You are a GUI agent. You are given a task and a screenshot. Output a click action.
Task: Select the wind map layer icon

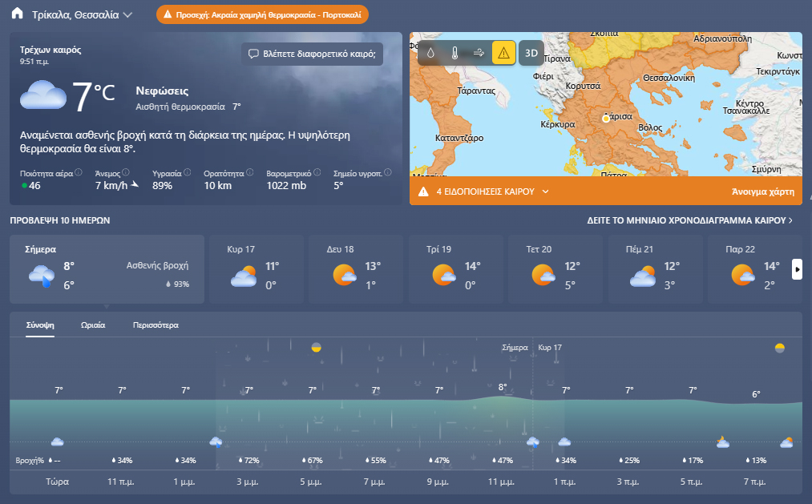[x=479, y=53]
